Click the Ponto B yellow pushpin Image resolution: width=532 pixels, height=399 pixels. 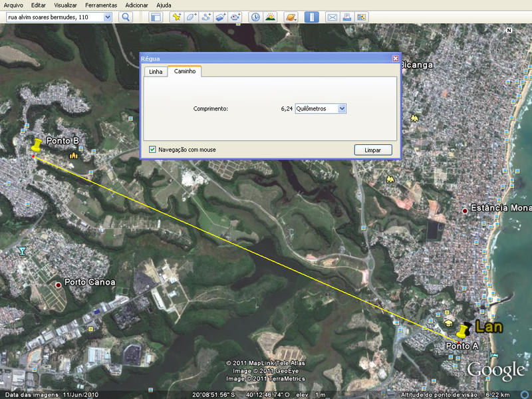37,145
